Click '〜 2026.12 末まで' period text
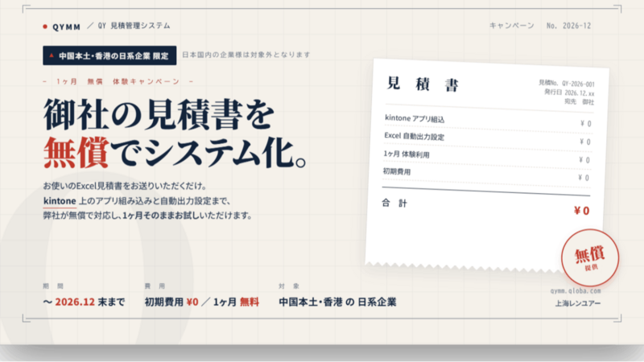Image resolution: width=644 pixels, height=362 pixels. point(84,302)
